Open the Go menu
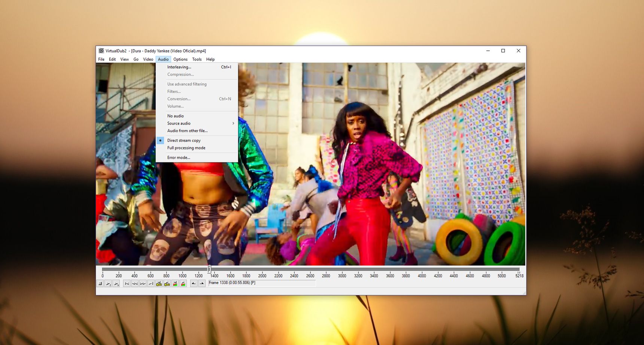The image size is (644, 345). click(136, 59)
